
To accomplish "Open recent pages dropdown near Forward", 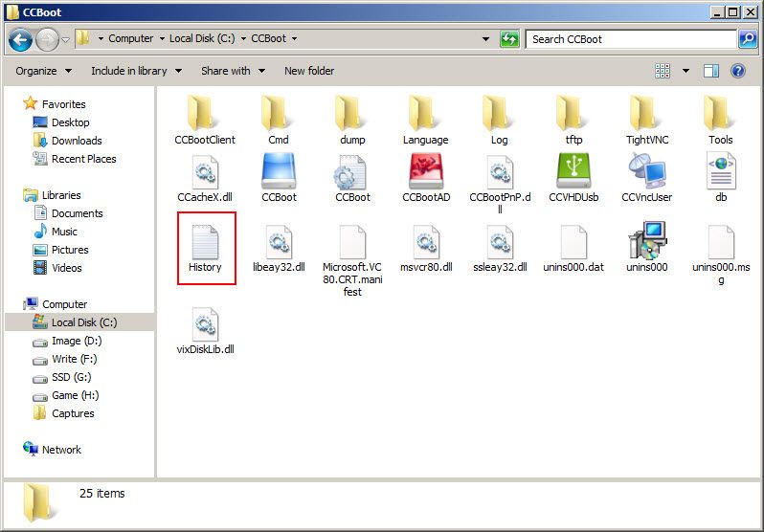I will pos(65,39).
